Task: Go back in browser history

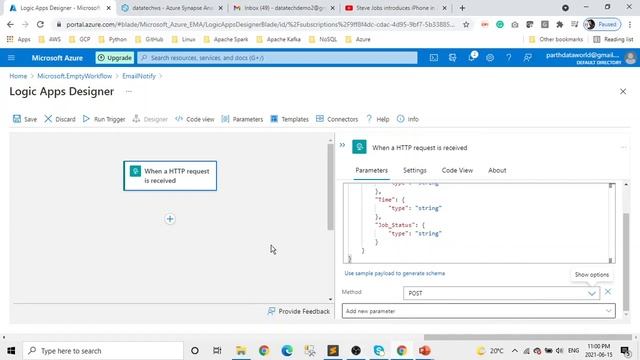Action: [x=10, y=24]
